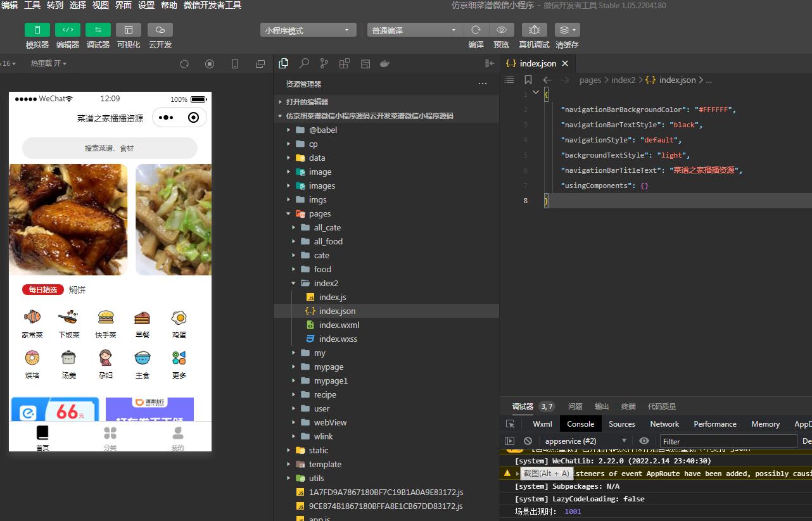The height and width of the screenshot is (521, 812).
Task: Open the search icon in the explorer sidebar
Action: (x=304, y=63)
